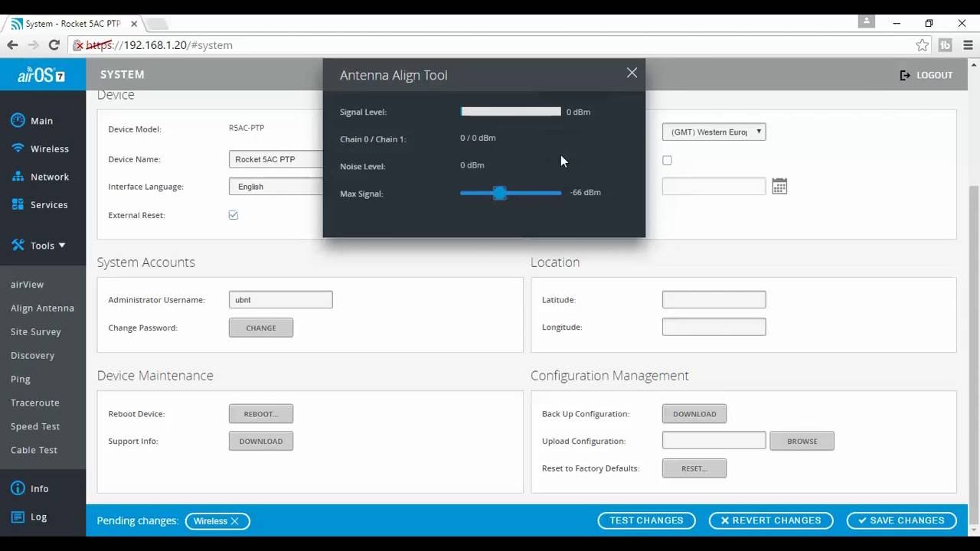Open the Main section icon

pyautogui.click(x=18, y=120)
